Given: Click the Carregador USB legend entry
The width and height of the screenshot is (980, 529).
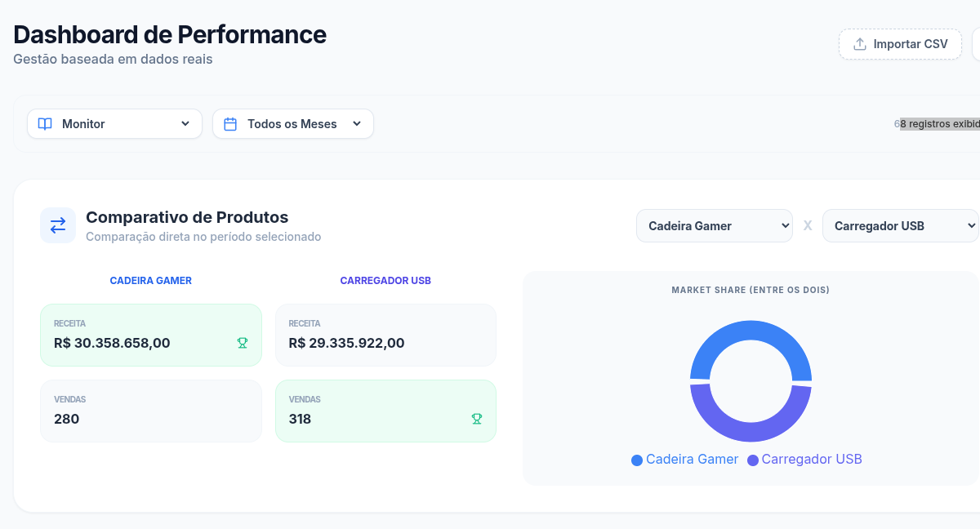Looking at the screenshot, I should click(x=804, y=460).
